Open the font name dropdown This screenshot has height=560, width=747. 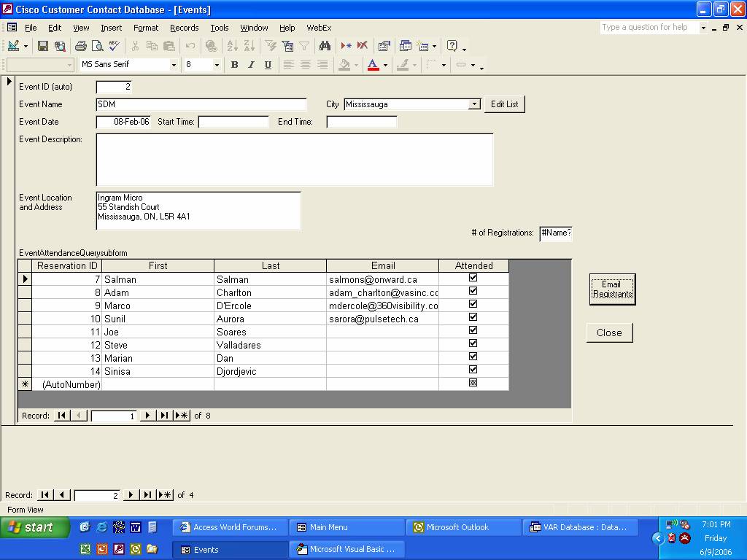(174, 65)
